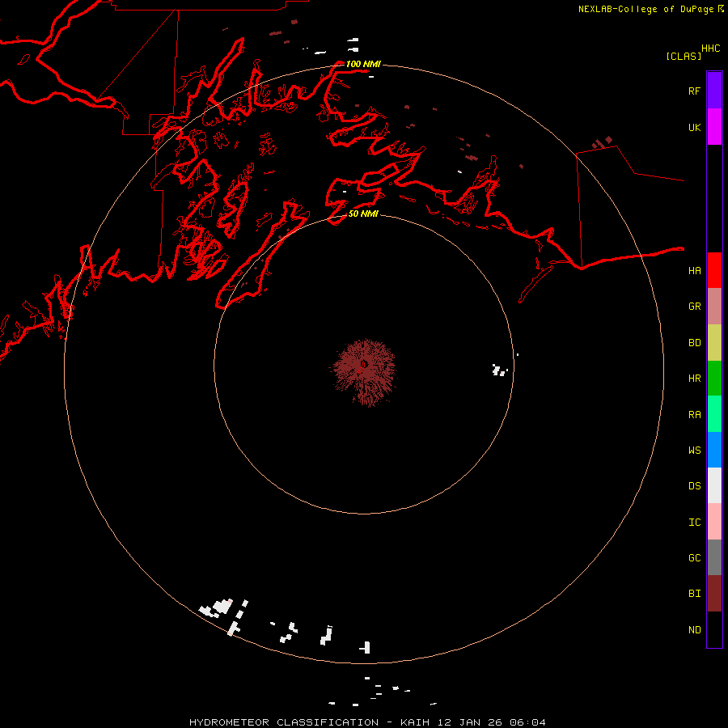Click the BI dark red legend swatch
This screenshot has height=728, width=728.
click(x=714, y=594)
